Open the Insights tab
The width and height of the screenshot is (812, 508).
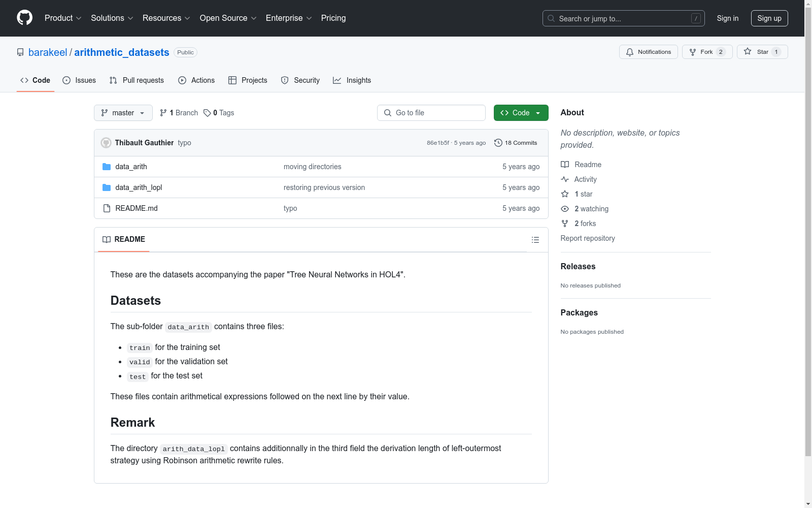(x=352, y=80)
